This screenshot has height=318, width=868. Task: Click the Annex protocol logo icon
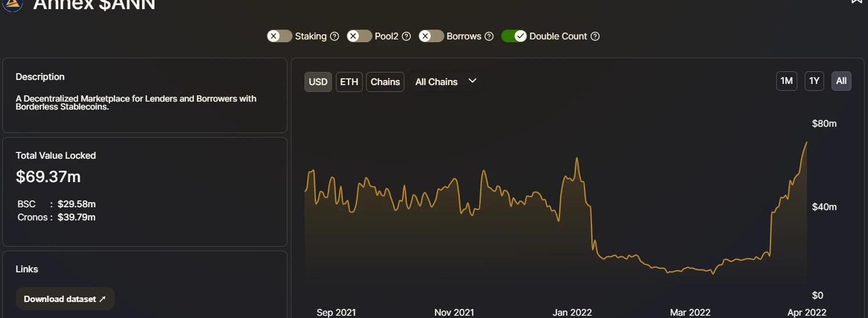point(13,4)
